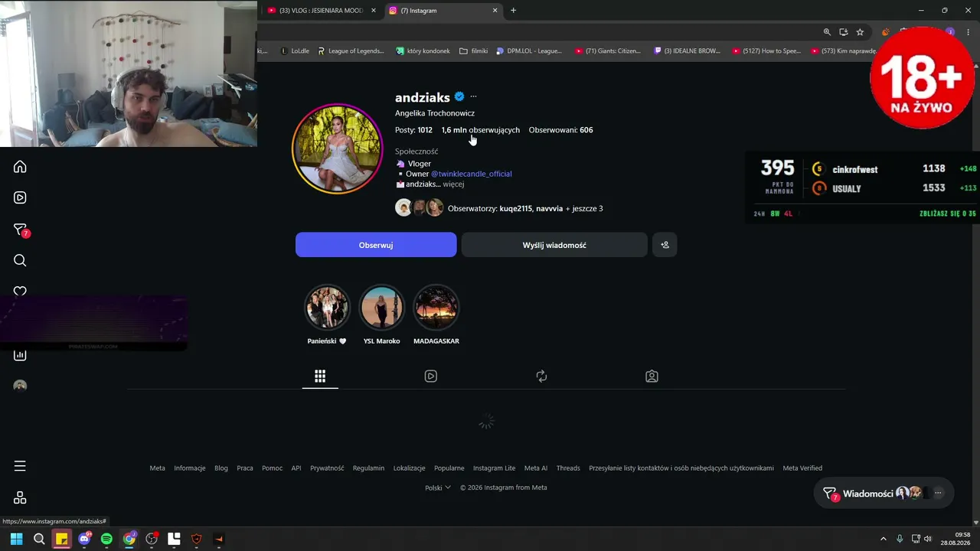Open the Threads footer link
Image resolution: width=980 pixels, height=551 pixels.
tap(568, 468)
